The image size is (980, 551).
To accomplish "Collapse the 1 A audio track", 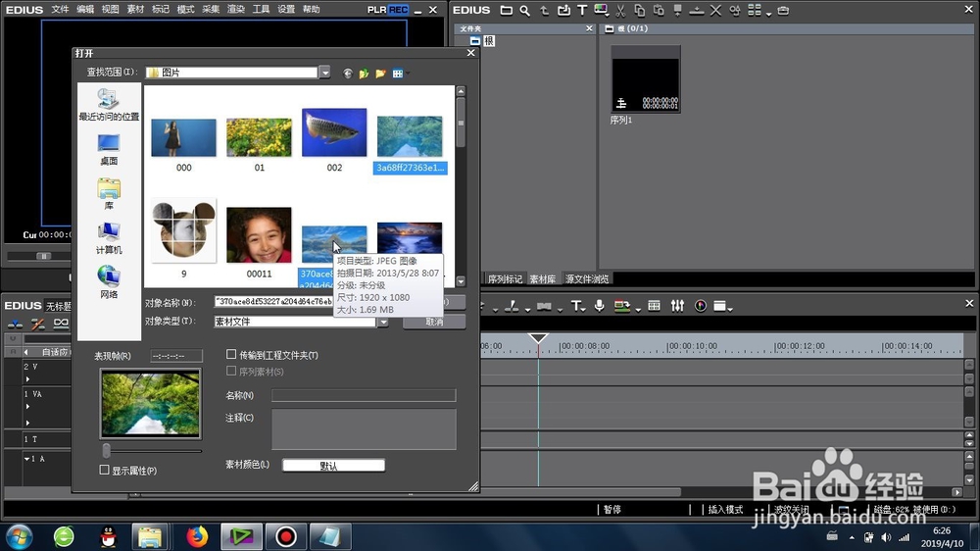I will 26,459.
